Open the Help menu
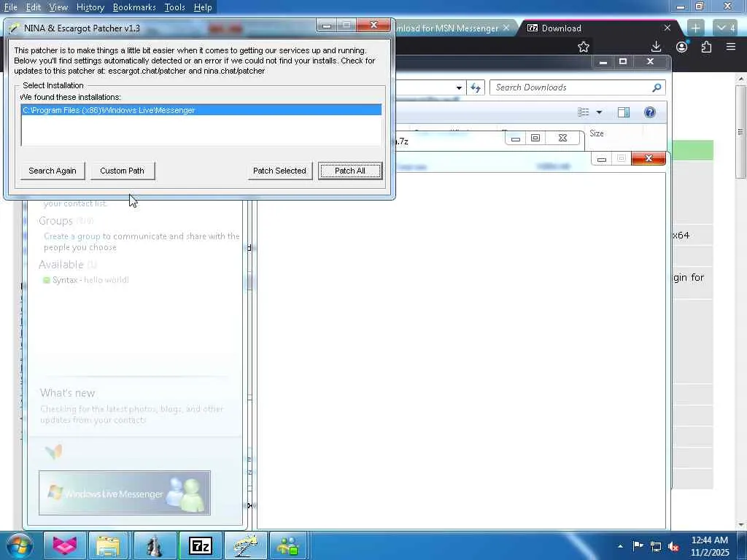The height and width of the screenshot is (560, 747). [x=203, y=7]
